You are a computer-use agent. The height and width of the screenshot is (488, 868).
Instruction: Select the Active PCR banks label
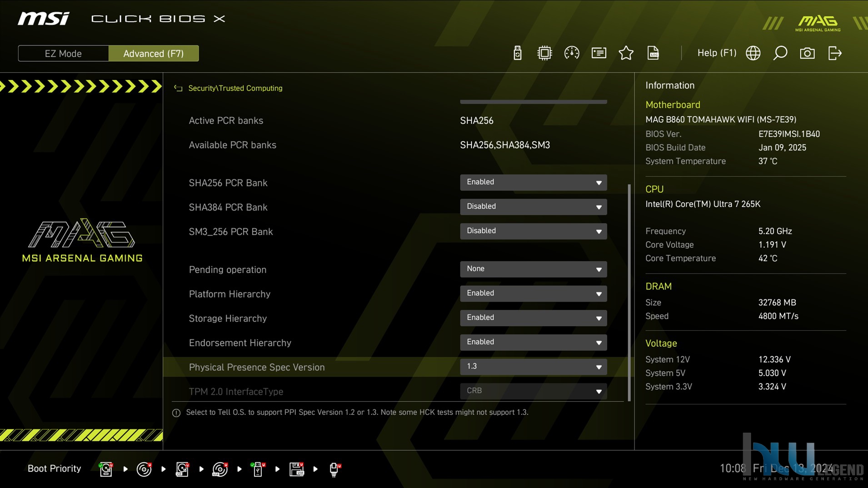pos(226,120)
